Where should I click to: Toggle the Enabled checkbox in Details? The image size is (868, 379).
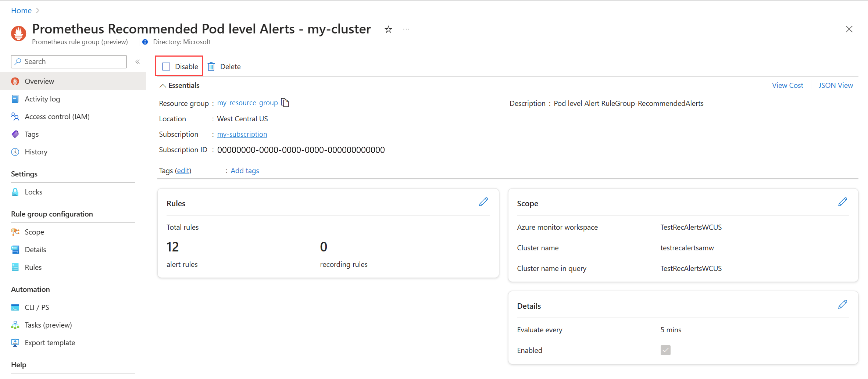665,350
